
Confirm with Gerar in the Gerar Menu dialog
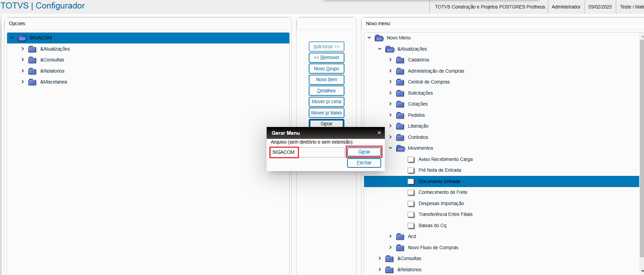364,152
